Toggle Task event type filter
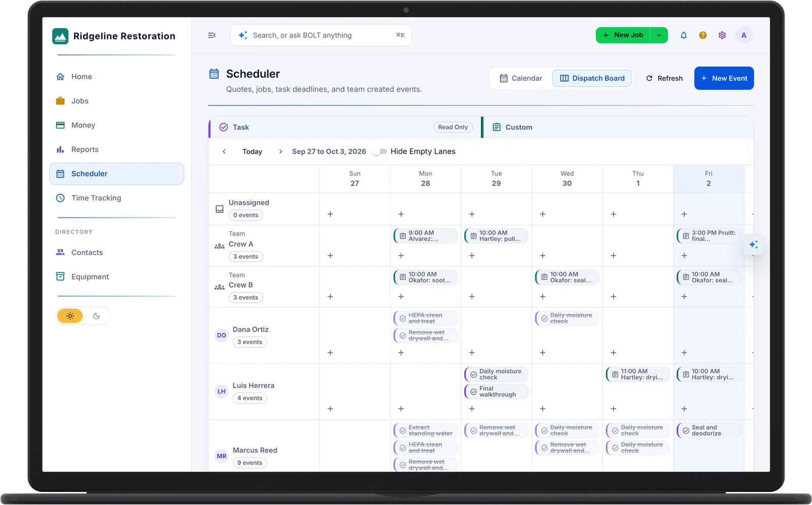Screen dimensions: 812x505 click(345, 127)
